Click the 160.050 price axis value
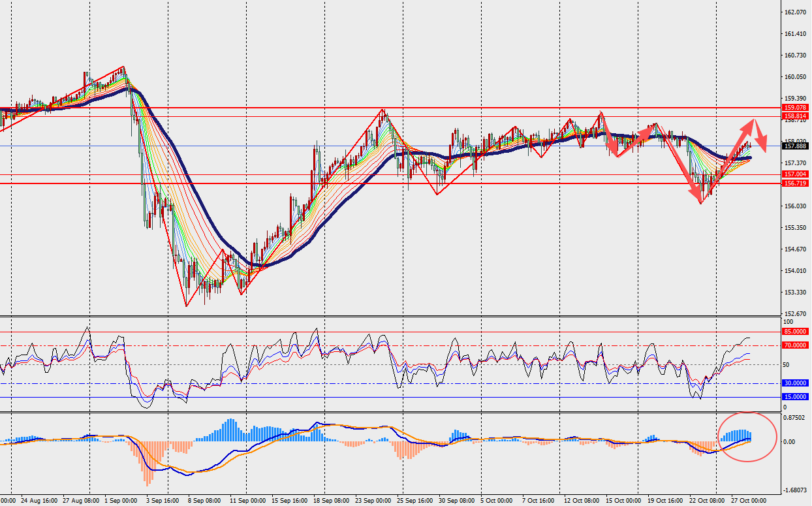 (794, 77)
